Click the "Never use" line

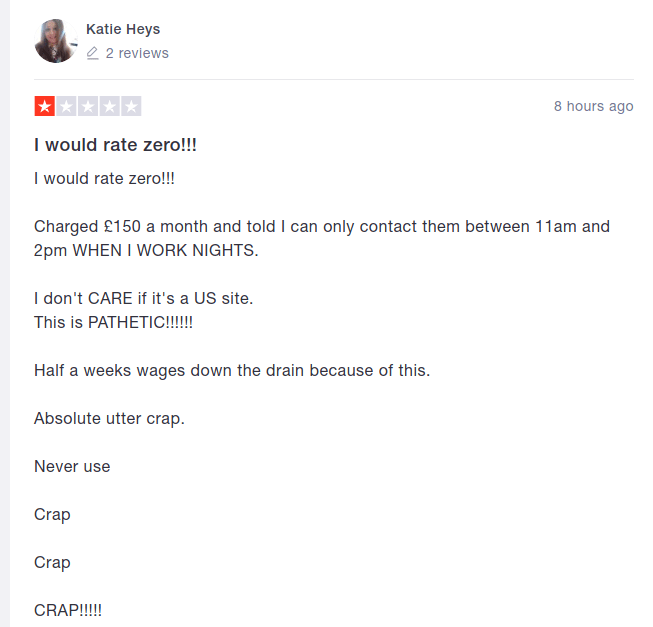(x=72, y=466)
